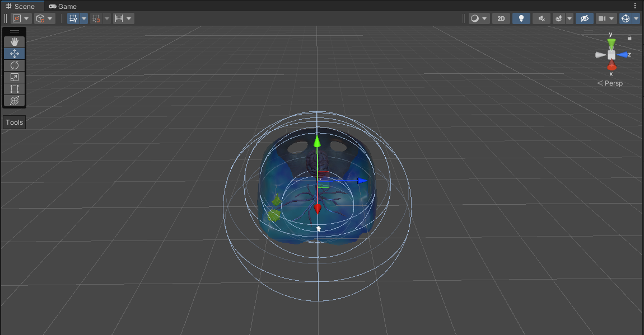Click the blue Z-axis cone on orientation gizmo
Image resolution: width=644 pixels, height=335 pixels.
point(622,55)
